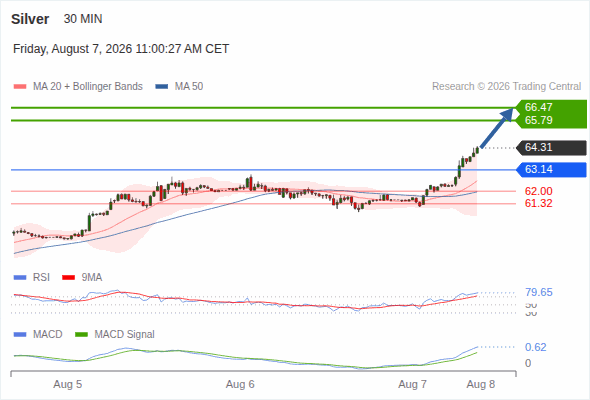Click the RSI legend color marker
The image size is (590, 400).
click(20, 278)
